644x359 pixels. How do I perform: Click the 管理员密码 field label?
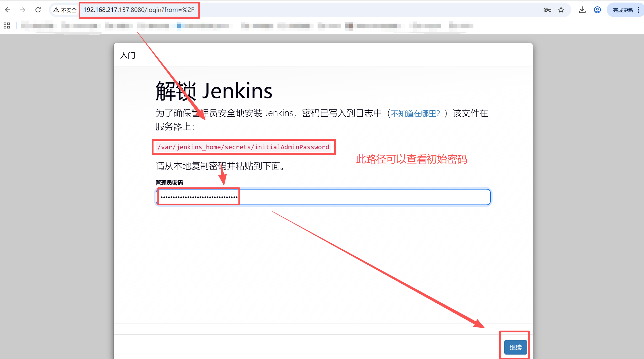click(x=169, y=183)
